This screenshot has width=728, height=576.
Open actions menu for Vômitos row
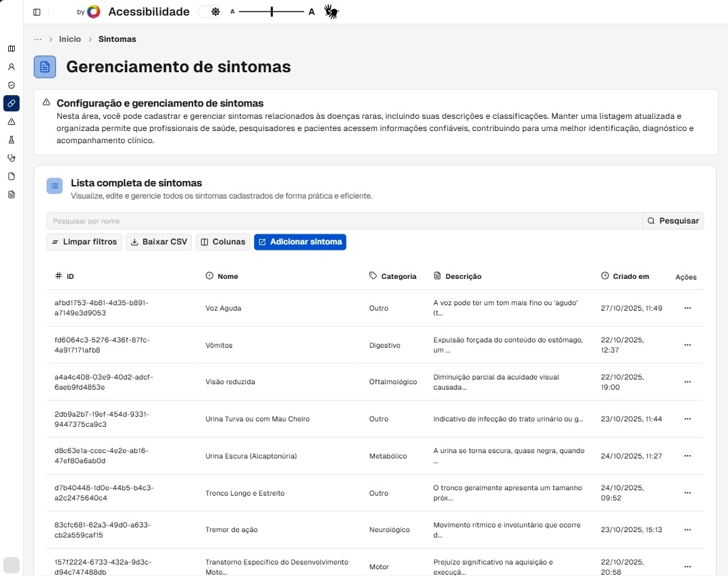coord(687,345)
